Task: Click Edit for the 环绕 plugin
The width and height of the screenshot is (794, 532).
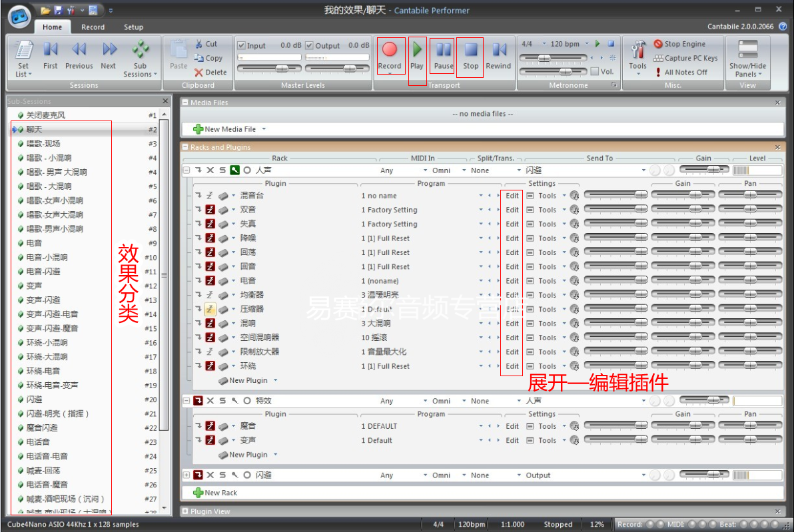Action: 512,366
